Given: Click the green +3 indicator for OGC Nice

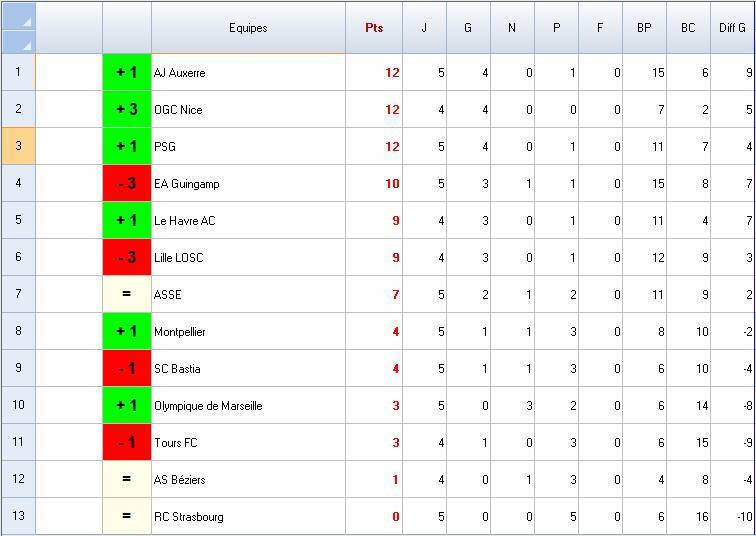Looking at the screenshot, I should (126, 110).
